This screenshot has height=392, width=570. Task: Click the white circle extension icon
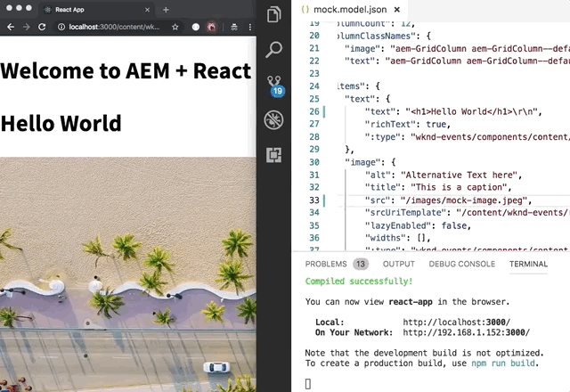pos(196,27)
